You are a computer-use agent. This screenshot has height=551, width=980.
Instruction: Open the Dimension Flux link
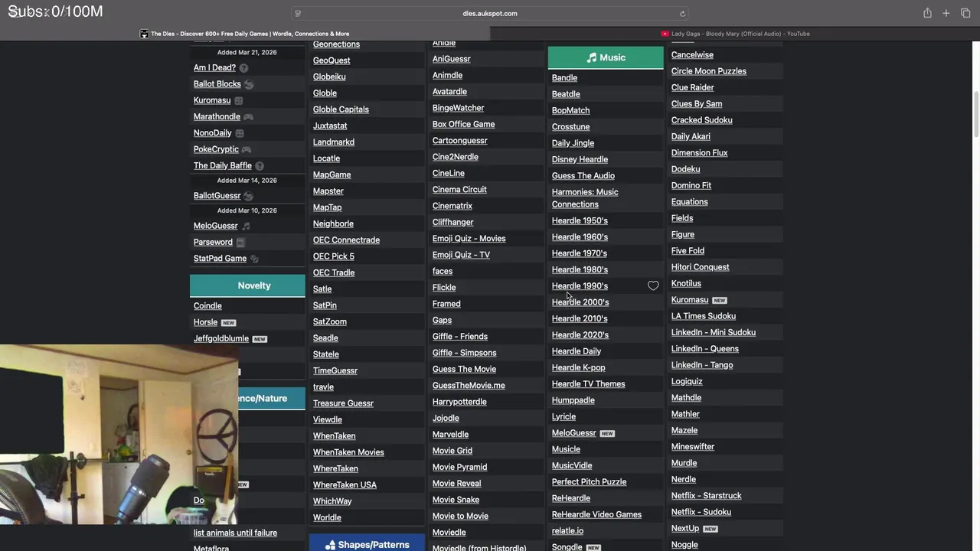(699, 153)
